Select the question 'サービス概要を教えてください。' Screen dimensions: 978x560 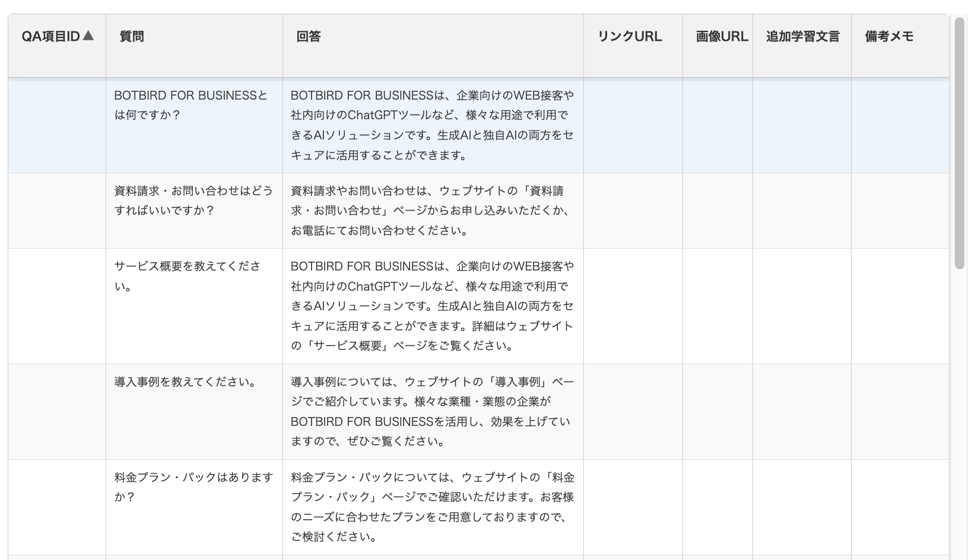click(188, 276)
